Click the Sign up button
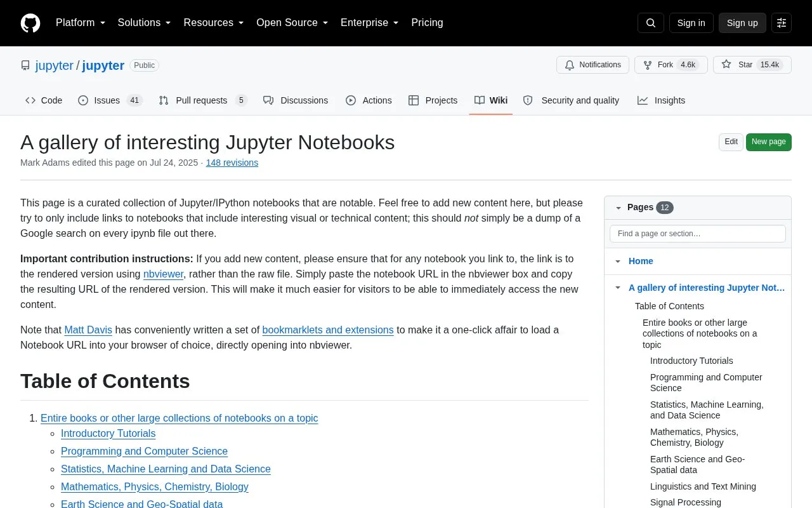The height and width of the screenshot is (508, 812). (x=742, y=23)
